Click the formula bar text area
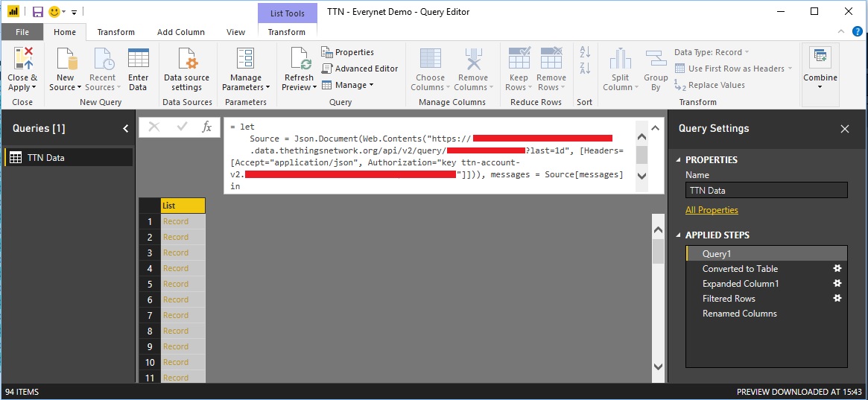 point(429,156)
